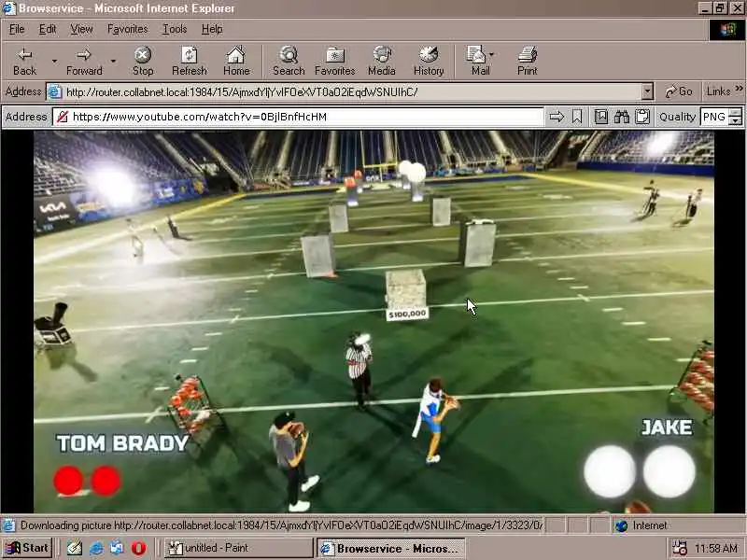Open the Start menu

tap(28, 548)
